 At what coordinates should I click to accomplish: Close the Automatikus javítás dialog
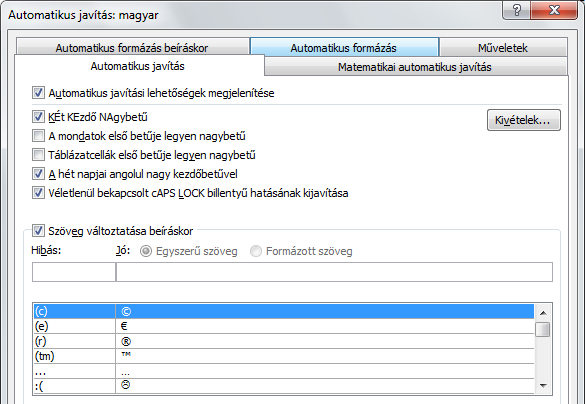554,10
